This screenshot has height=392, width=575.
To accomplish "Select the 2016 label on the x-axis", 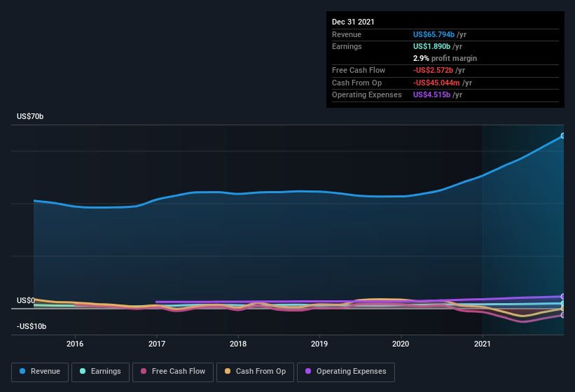I will [75, 344].
